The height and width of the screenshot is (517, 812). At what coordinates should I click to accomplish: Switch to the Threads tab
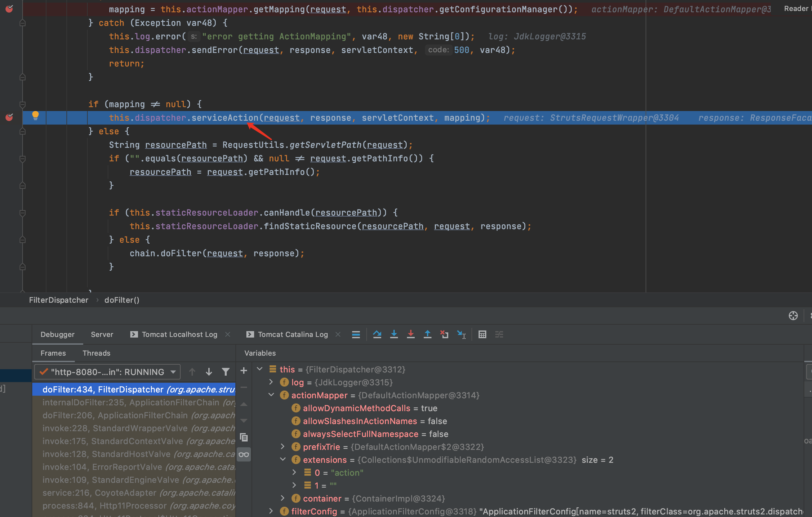coord(96,353)
